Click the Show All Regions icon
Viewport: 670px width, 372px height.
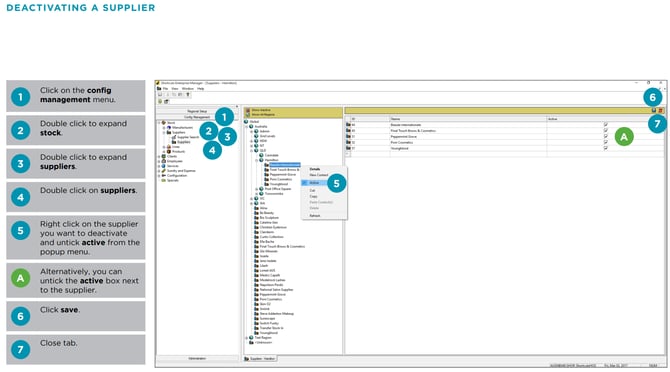(x=247, y=114)
